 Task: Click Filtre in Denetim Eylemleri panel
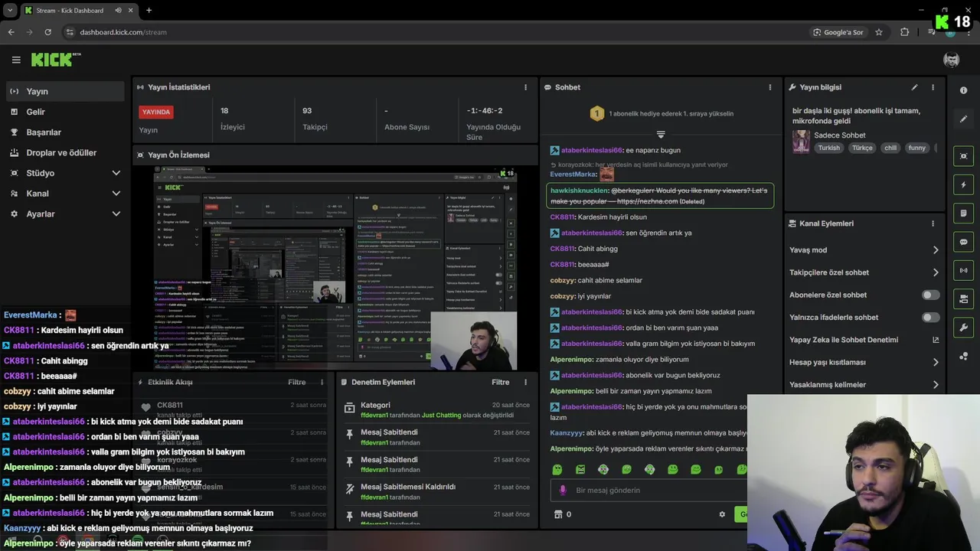pyautogui.click(x=500, y=382)
